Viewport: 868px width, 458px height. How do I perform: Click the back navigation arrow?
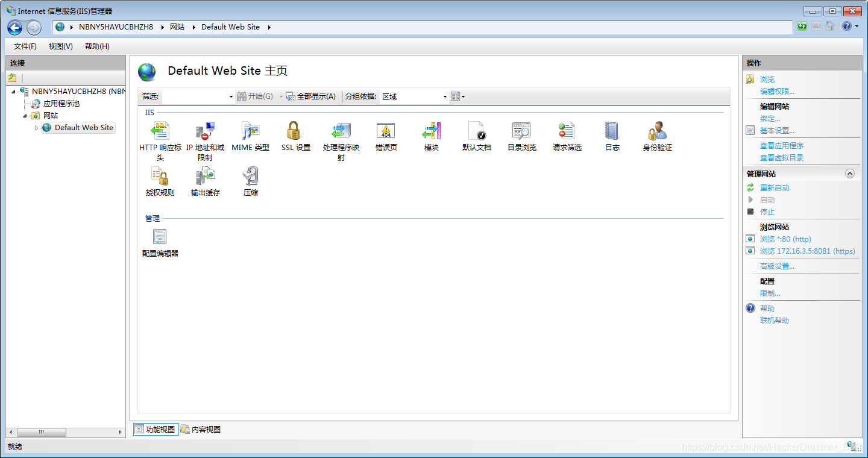(14, 28)
